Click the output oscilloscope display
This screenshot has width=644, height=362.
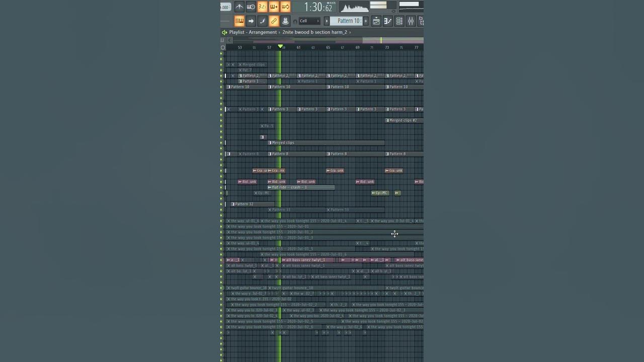pos(354,7)
